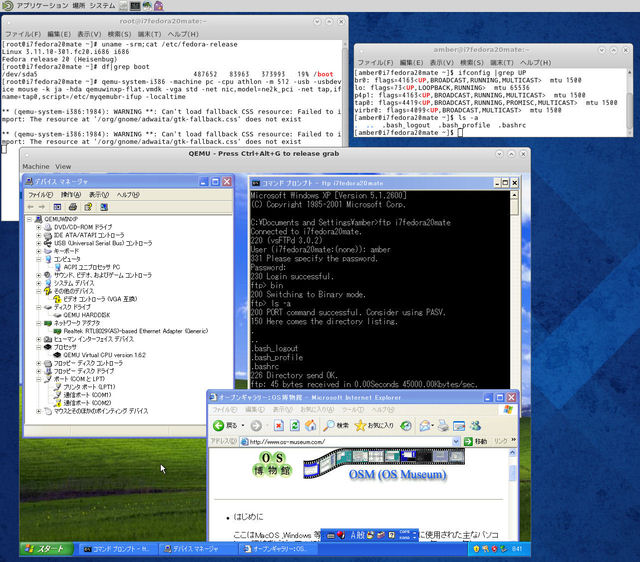
Task: Click IME red ball icon on language bar
Action: point(341,535)
